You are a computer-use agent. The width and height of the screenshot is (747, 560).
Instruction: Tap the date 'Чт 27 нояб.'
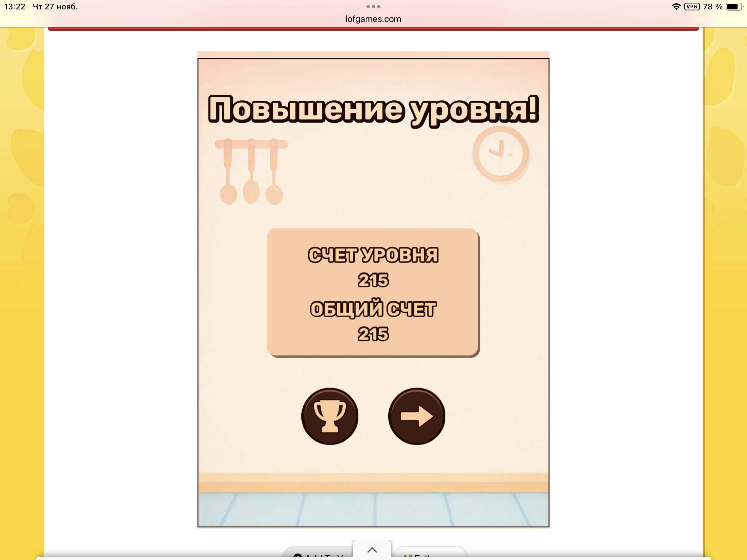(55, 7)
